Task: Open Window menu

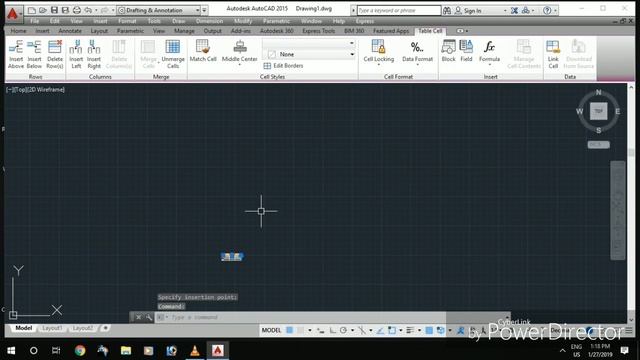Action: pos(311,21)
